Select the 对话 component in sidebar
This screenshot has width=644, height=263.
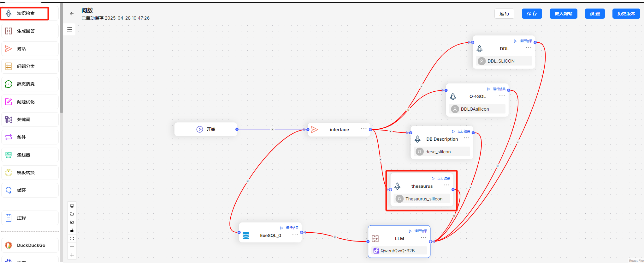(x=30, y=49)
